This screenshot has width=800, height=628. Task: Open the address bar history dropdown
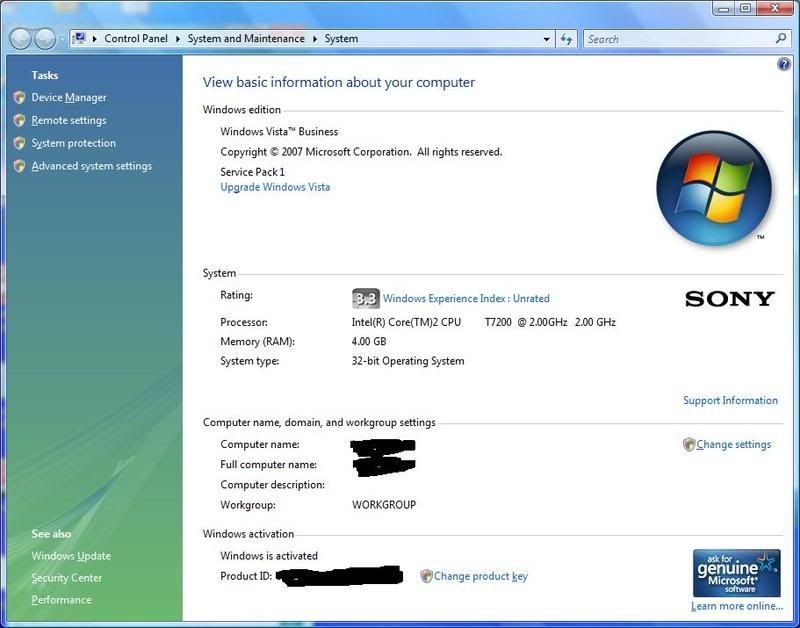tap(545, 38)
